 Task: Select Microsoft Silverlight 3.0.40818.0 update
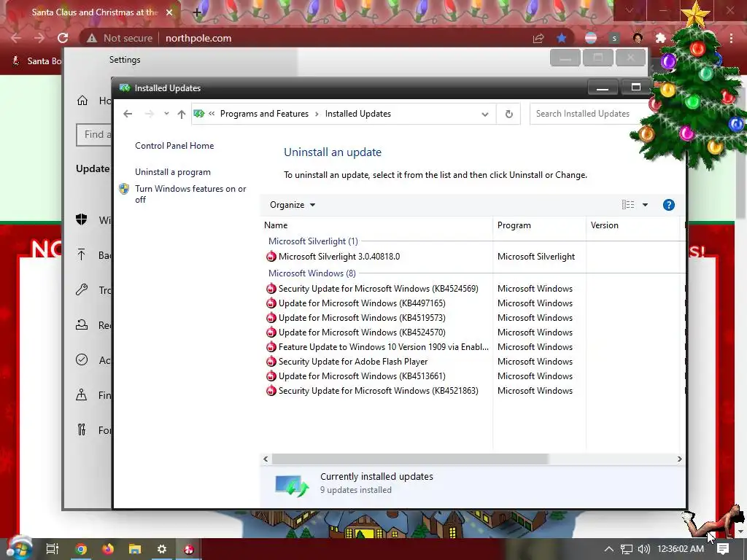(338, 257)
